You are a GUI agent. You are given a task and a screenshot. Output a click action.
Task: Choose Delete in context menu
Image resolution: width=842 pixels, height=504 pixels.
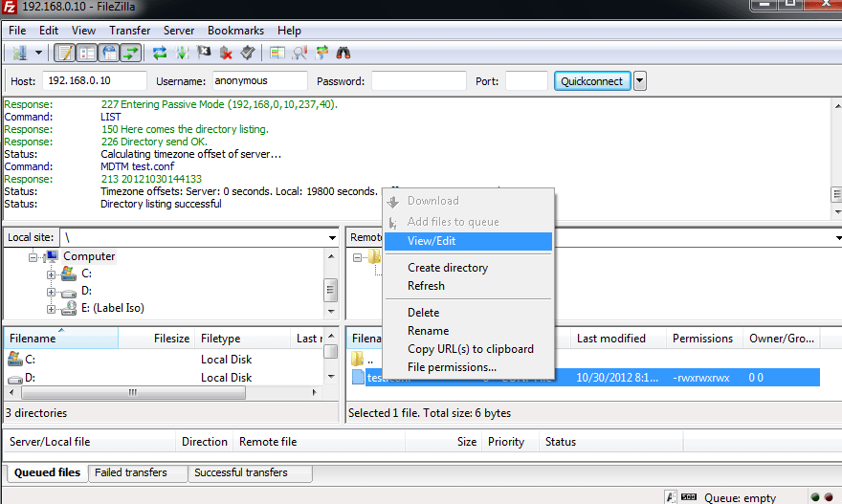[x=468, y=313]
